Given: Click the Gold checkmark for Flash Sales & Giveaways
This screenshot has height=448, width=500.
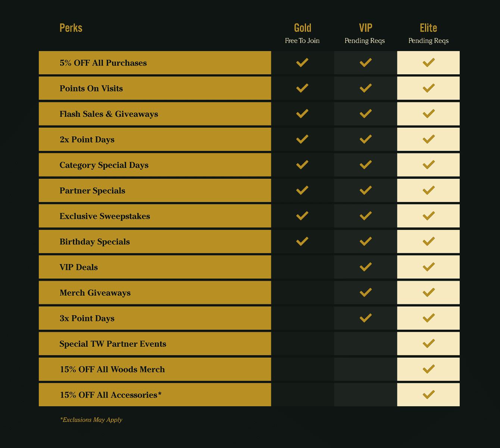Looking at the screenshot, I should tap(302, 113).
